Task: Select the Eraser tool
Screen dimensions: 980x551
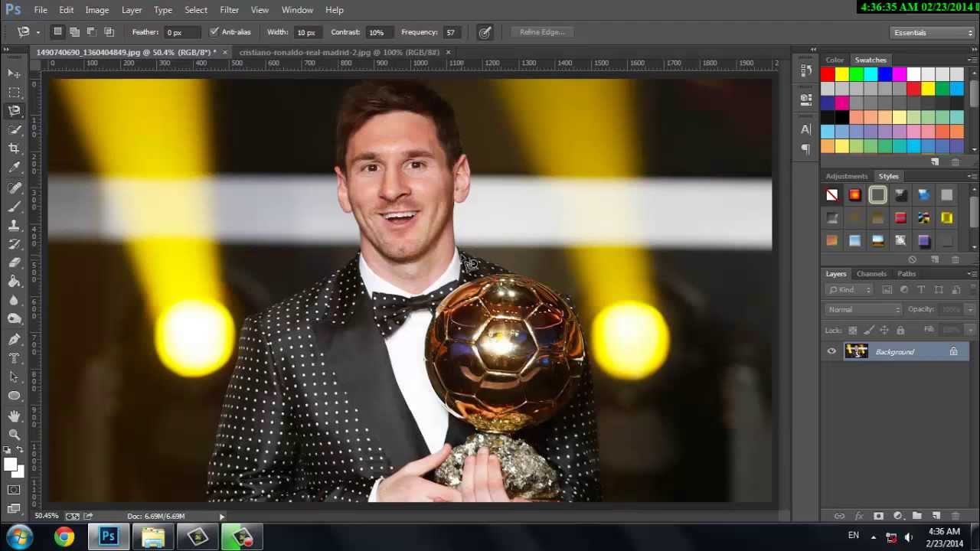Action: (15, 263)
